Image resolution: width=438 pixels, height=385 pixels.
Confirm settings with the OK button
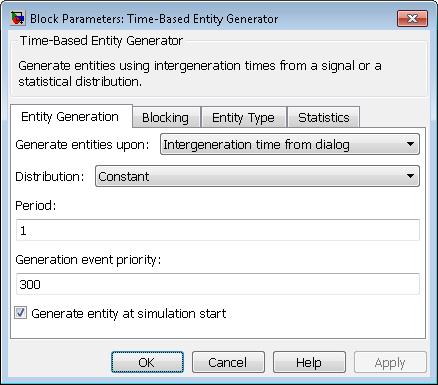(x=147, y=362)
